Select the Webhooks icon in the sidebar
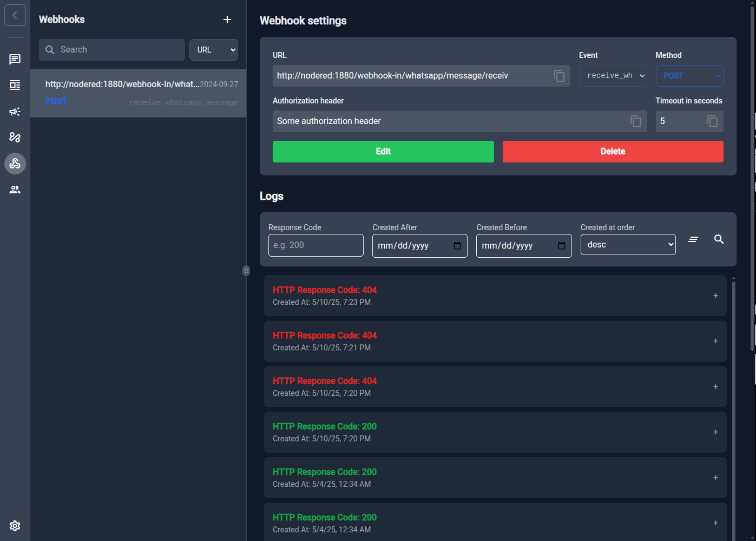The height and width of the screenshot is (541, 756). [x=15, y=163]
